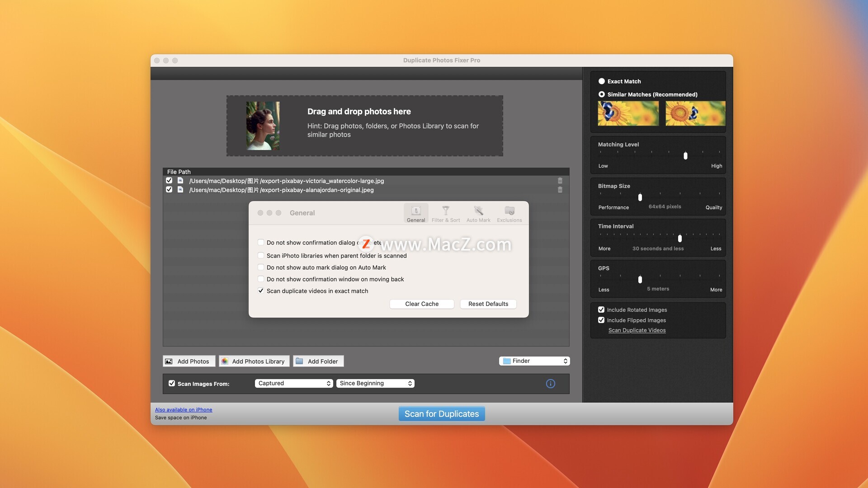Click Time Interval slider handle
868x488 pixels.
[680, 239]
